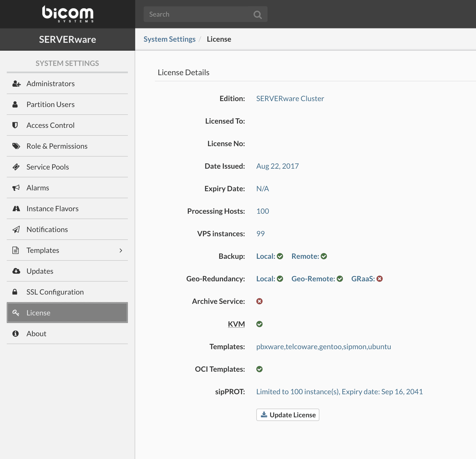Click the License Details heading
Image resolution: width=476 pixels, height=459 pixels.
click(184, 72)
